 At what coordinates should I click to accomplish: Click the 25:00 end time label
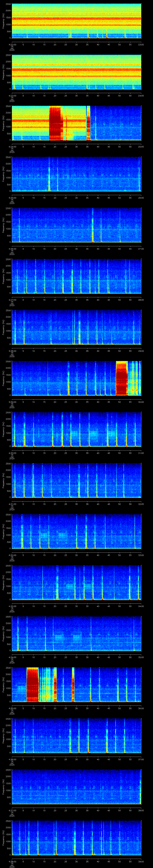point(141,147)
